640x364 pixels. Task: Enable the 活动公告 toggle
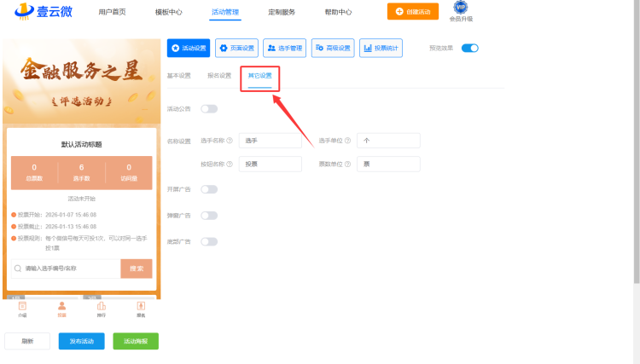coord(208,109)
